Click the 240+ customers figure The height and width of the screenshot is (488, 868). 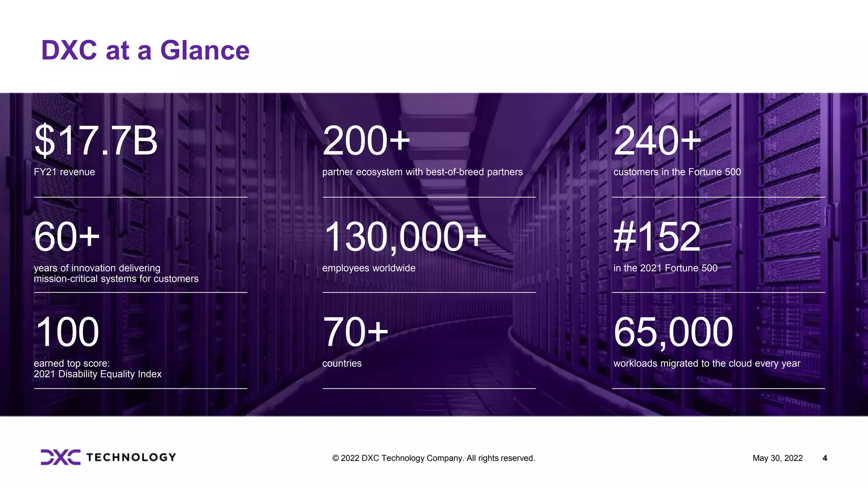click(x=657, y=141)
